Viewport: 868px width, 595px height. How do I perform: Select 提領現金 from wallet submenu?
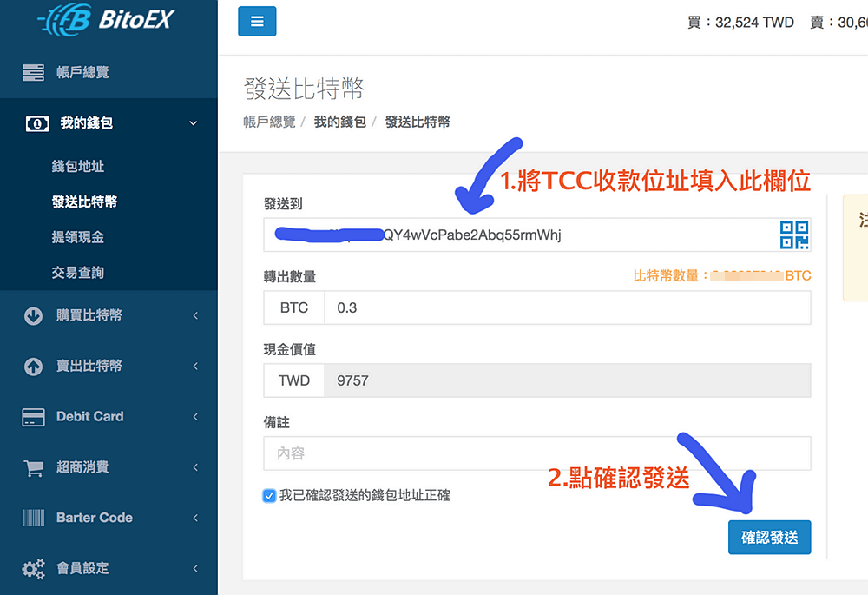point(78,237)
